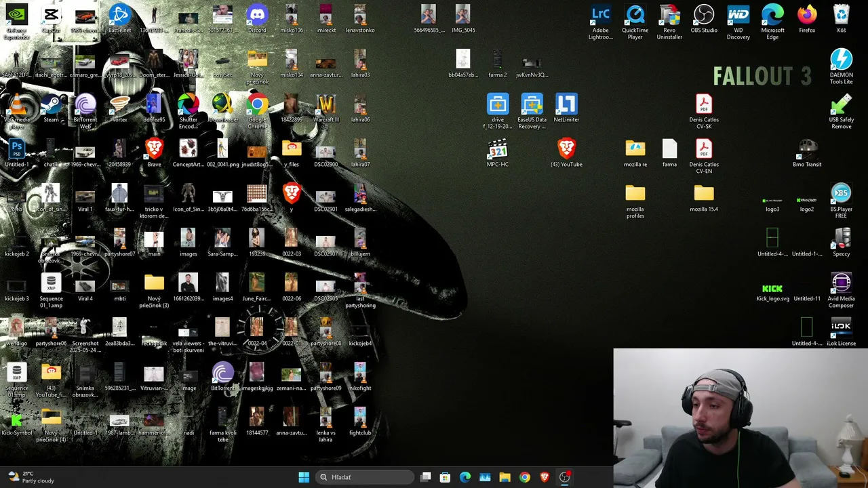Select the Shutter Encoder shortcut
Viewport: 868px width, 488px height.
pyautogui.click(x=189, y=112)
